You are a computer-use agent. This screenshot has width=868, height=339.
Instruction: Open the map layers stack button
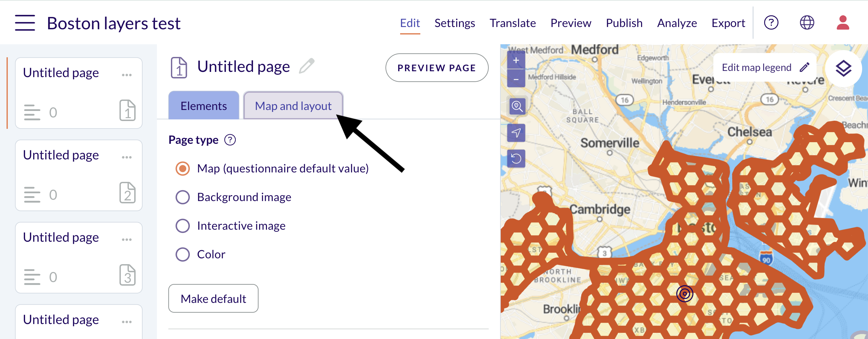(x=843, y=68)
